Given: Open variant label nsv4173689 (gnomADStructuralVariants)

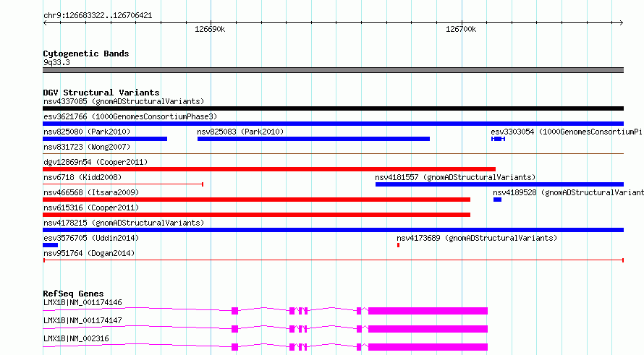Looking at the screenshot, I should click(x=477, y=238).
